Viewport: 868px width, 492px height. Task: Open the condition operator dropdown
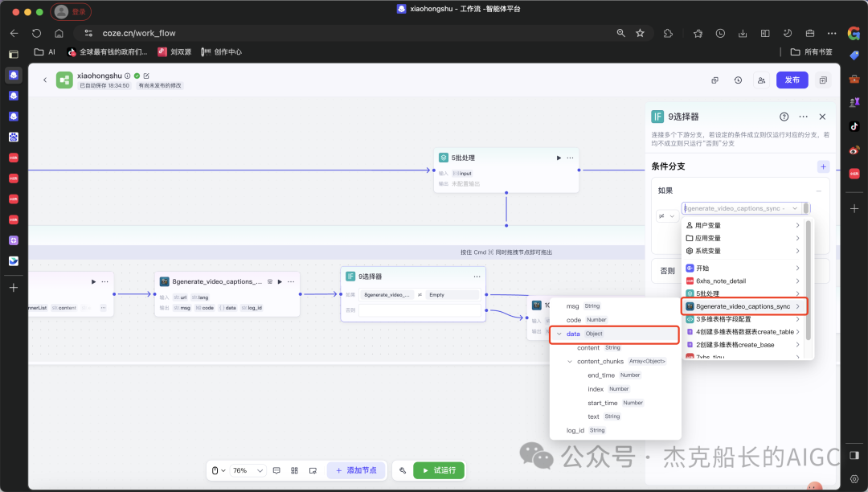point(666,216)
